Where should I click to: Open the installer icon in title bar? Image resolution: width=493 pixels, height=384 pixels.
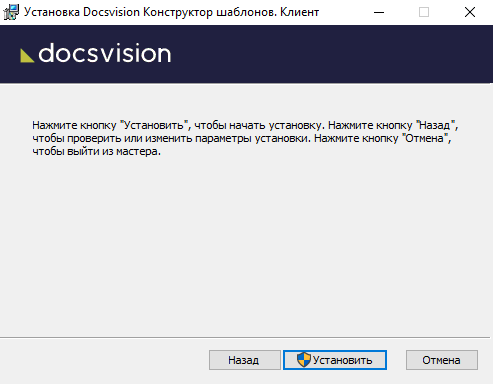point(11,12)
